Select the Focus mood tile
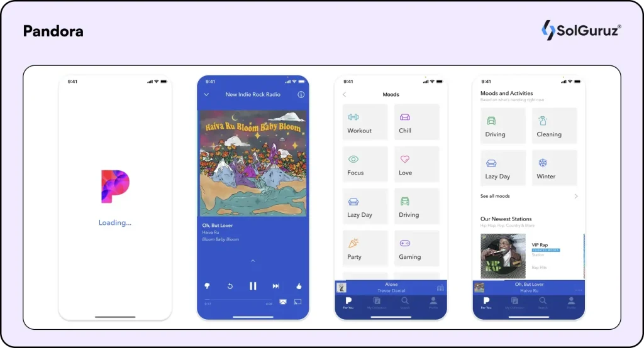 [x=365, y=164]
